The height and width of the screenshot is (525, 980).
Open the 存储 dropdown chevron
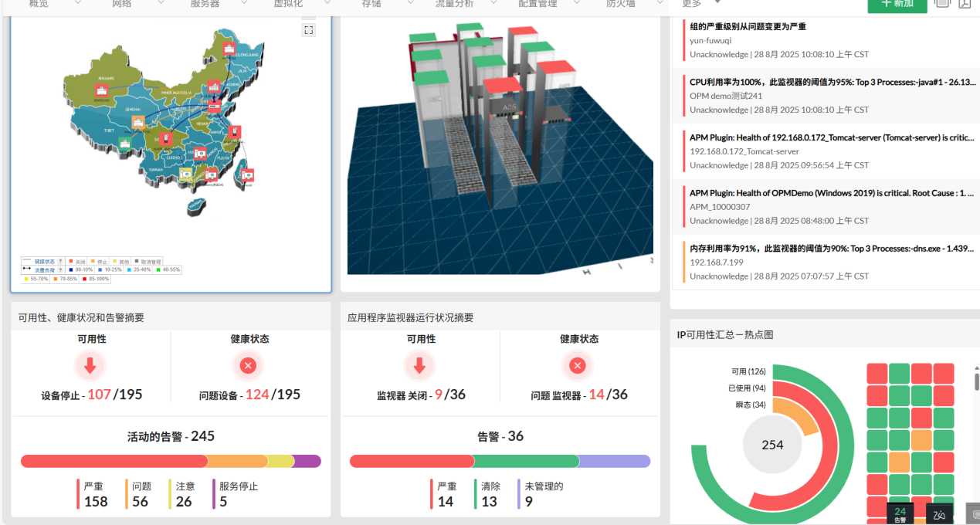coord(410,3)
